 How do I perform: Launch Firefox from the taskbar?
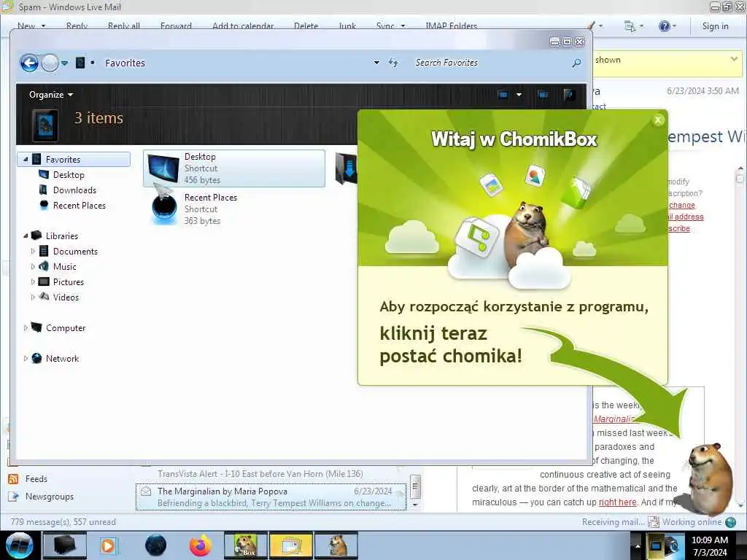201,545
